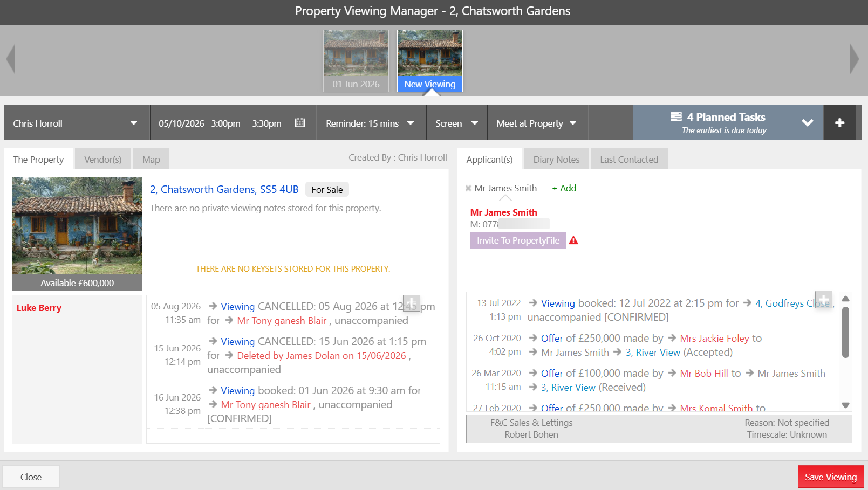Viewport: 868px width, 490px height.
Task: Switch to the Vendor(s) tab
Action: point(103,159)
